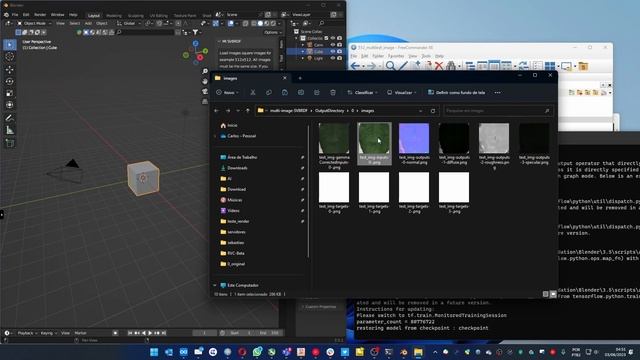Open the Visualizar view dropdown
Image resolution: width=640 pixels, height=360 pixels.
pyautogui.click(x=401, y=93)
